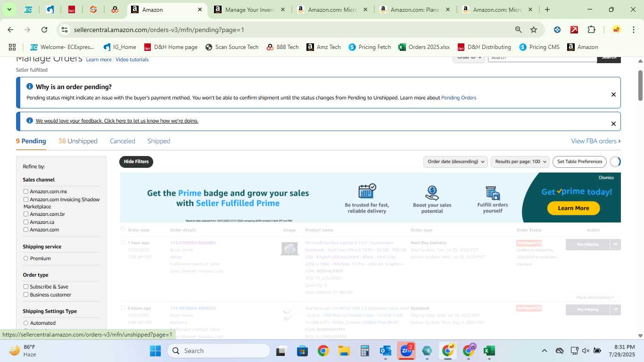This screenshot has height=362, width=644.
Task: Open the Order date (descending) sort dropdown
Action: click(455, 162)
